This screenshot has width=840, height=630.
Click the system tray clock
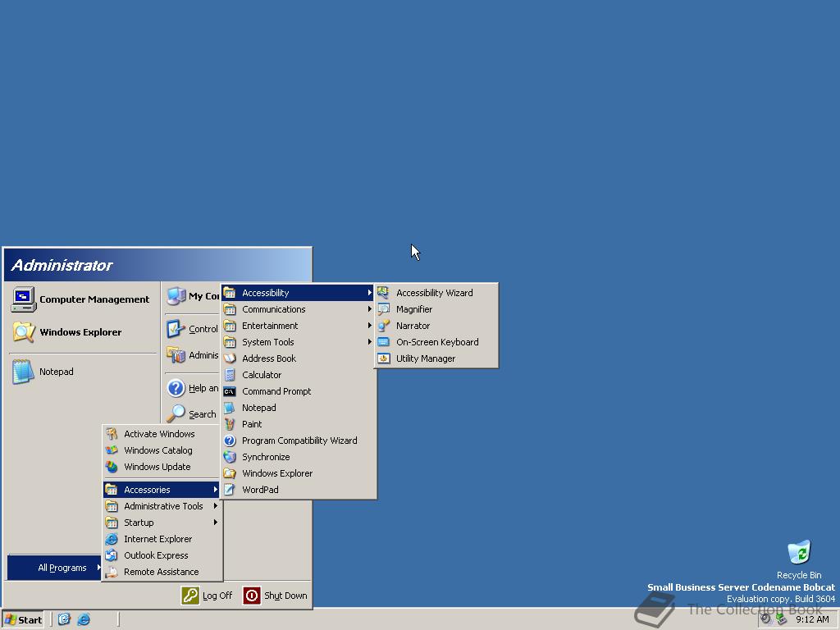(812, 619)
